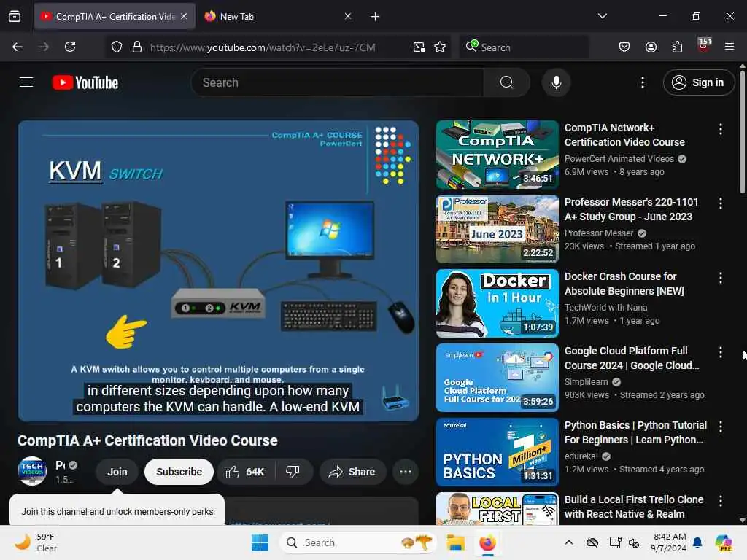747x560 pixels.
Task: Go back in Firefox navigation
Action: click(x=18, y=47)
